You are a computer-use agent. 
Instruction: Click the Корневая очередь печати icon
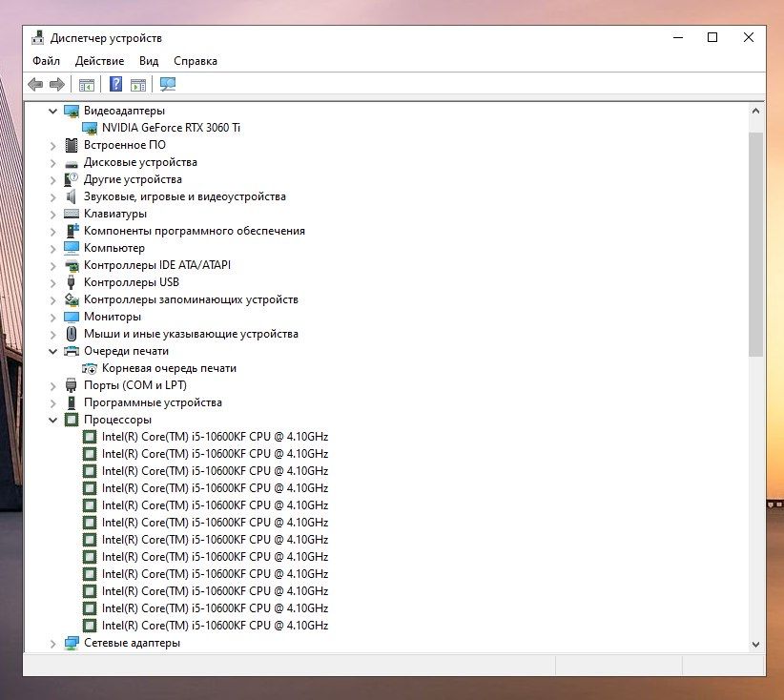tap(90, 369)
